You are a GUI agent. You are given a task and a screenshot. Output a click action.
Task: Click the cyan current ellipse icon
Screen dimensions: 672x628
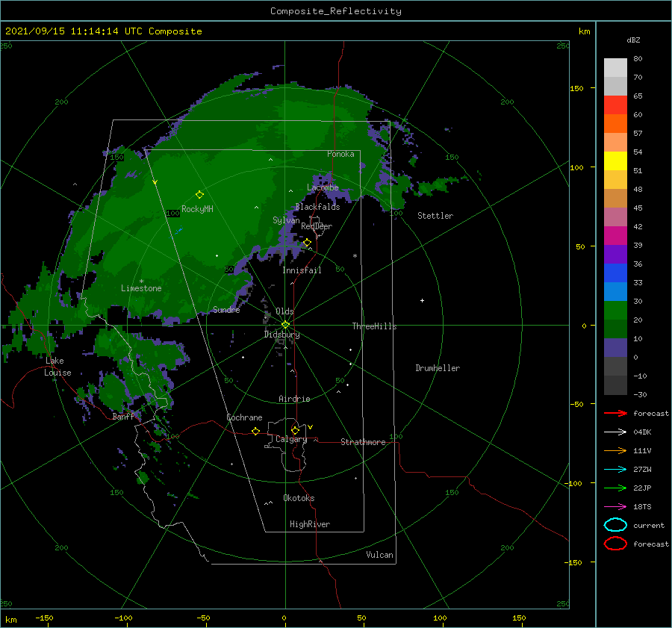pyautogui.click(x=615, y=525)
